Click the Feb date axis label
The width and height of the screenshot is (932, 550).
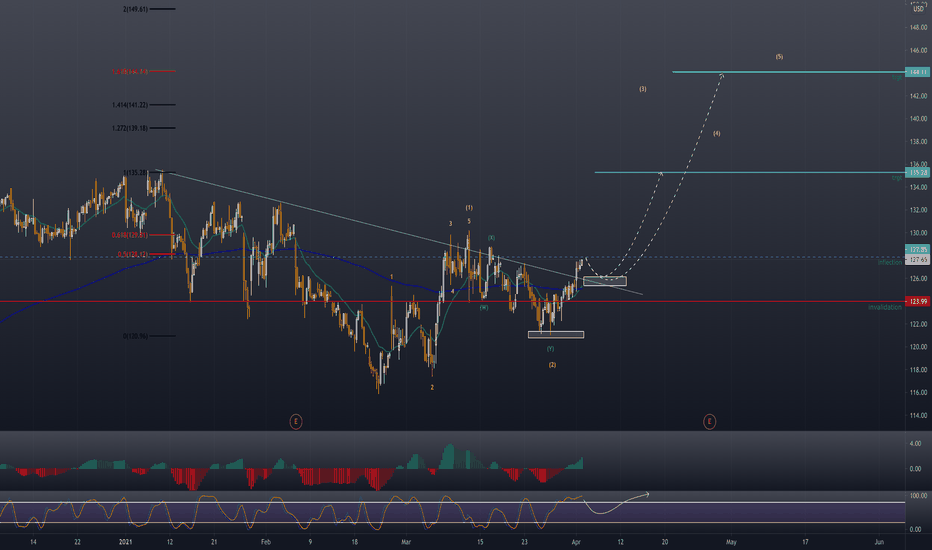(x=266, y=542)
